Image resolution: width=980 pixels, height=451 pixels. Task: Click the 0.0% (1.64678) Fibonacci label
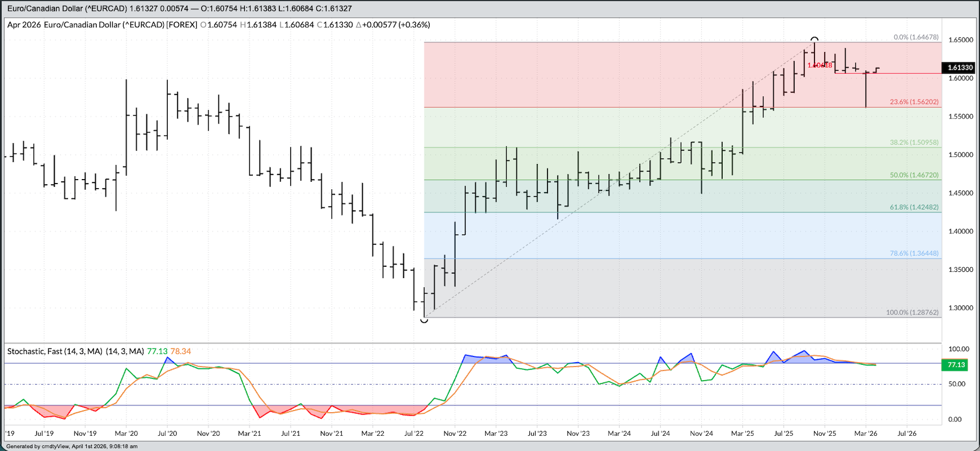(915, 37)
